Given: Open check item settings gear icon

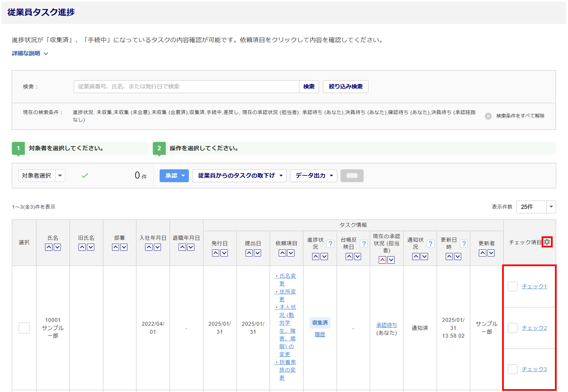Looking at the screenshot, I should point(547,242).
